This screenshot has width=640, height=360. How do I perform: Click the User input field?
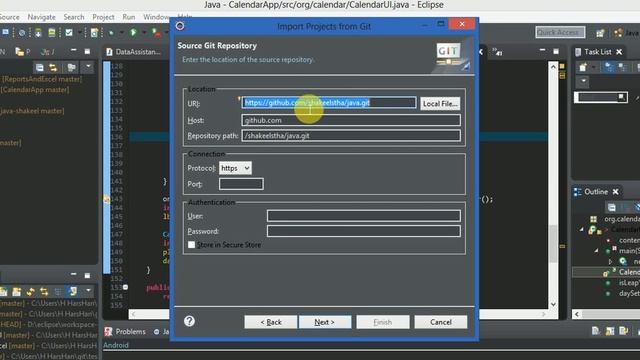(x=364, y=216)
